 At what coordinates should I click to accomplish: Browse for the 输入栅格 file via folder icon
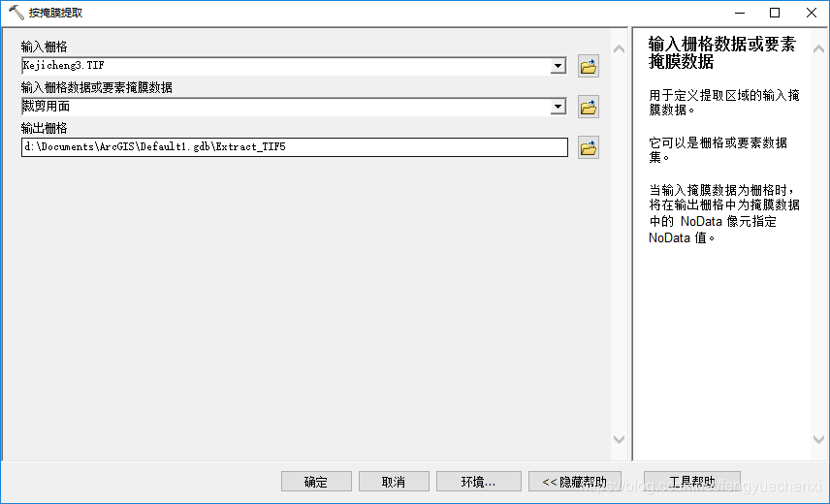[589, 67]
